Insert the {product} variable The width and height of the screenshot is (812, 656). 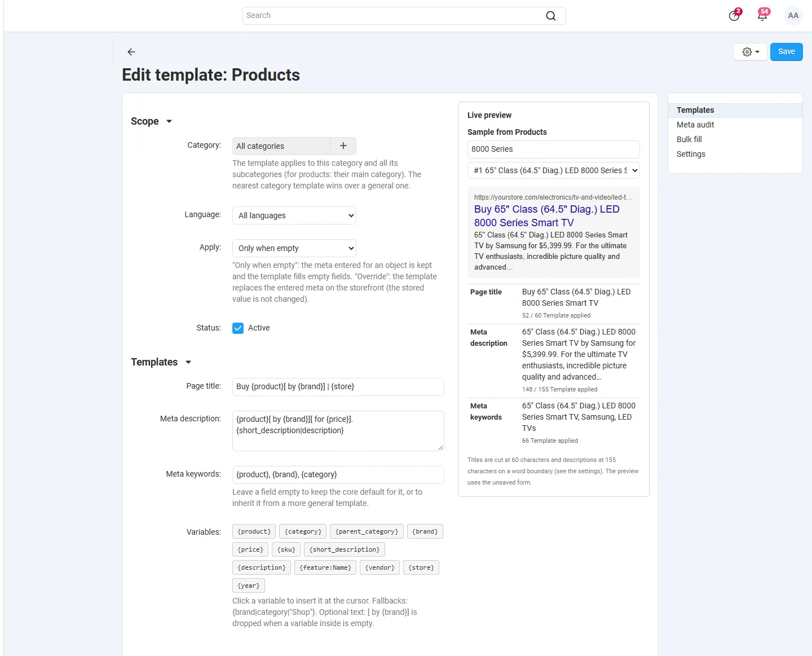(x=254, y=531)
